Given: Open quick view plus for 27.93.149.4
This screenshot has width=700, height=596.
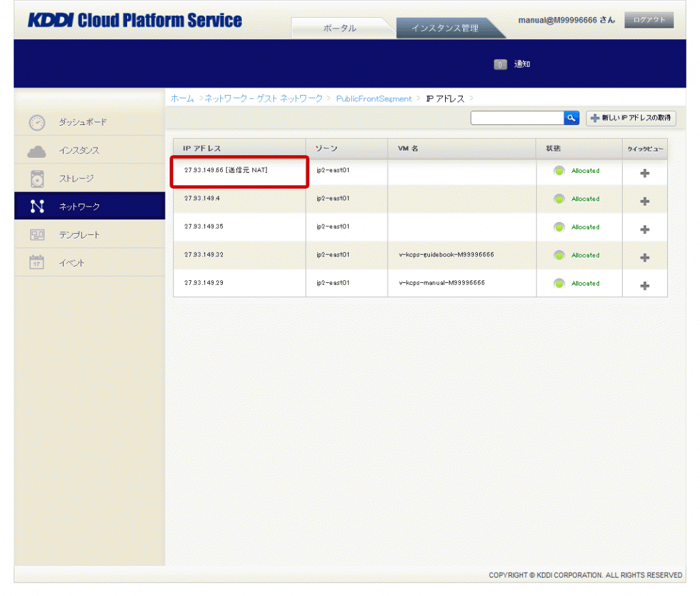Looking at the screenshot, I should click(x=645, y=202).
